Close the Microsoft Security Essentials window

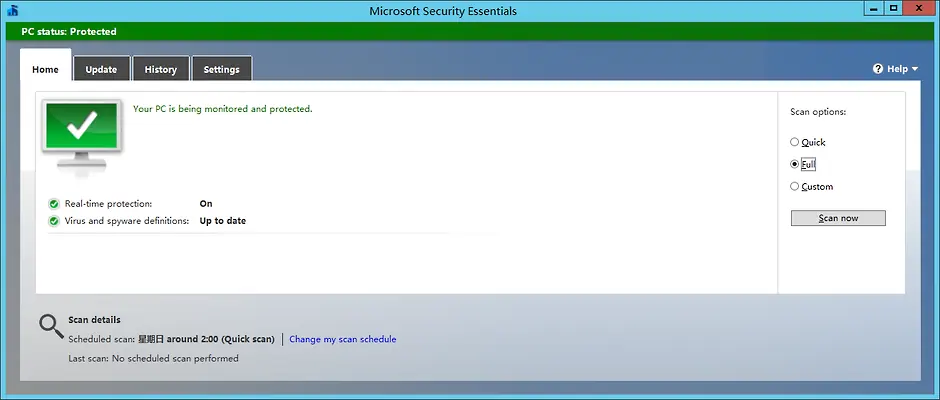coord(920,8)
